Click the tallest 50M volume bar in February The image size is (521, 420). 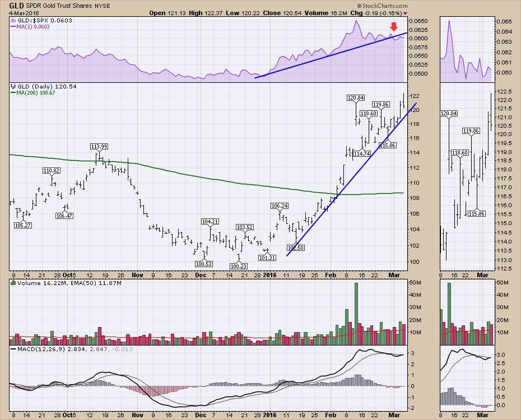356,314
